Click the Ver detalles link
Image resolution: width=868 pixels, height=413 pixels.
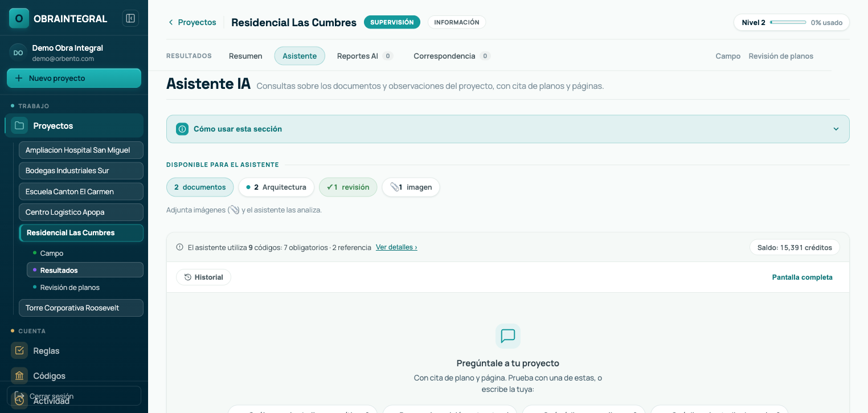(x=396, y=247)
